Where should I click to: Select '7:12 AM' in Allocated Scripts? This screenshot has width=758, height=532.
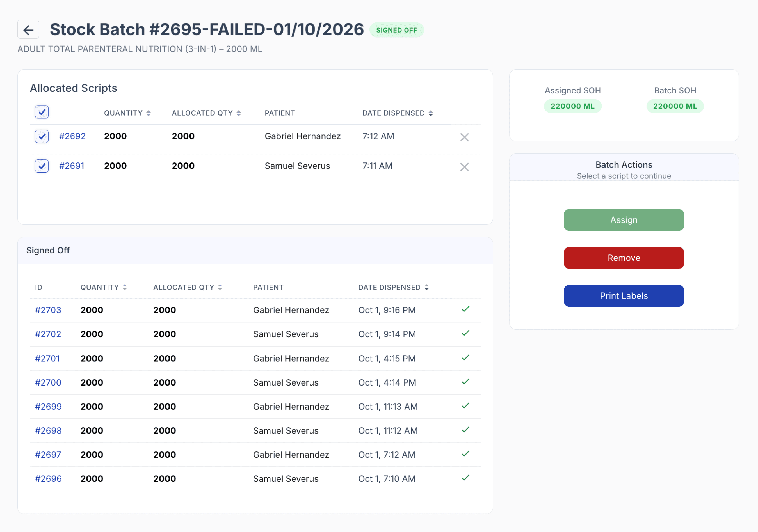click(378, 136)
